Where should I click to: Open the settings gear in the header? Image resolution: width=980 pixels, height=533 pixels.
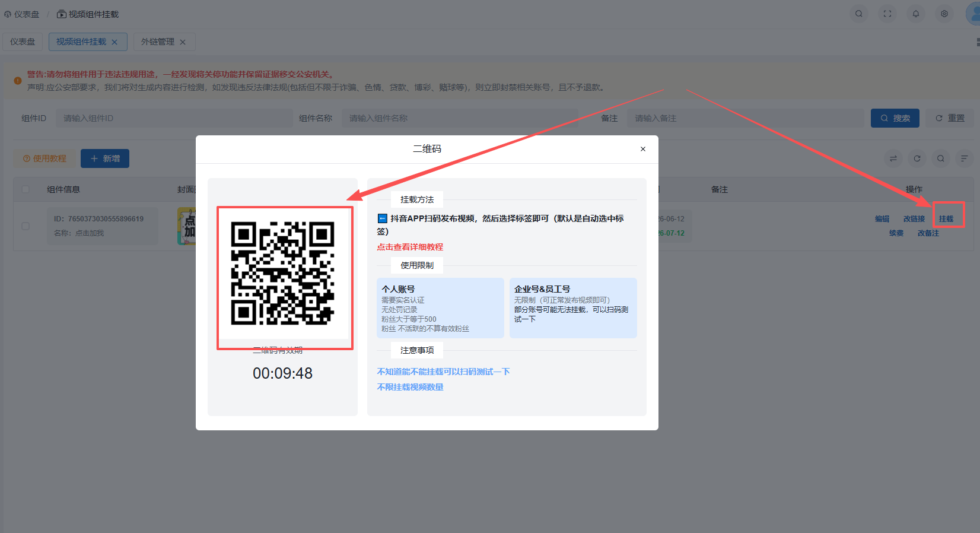[944, 14]
